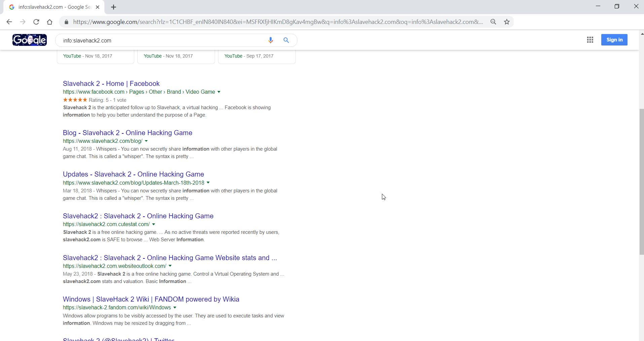Click https://slavehack-2.fandom.com/wiki/Windows URL text

click(117, 308)
